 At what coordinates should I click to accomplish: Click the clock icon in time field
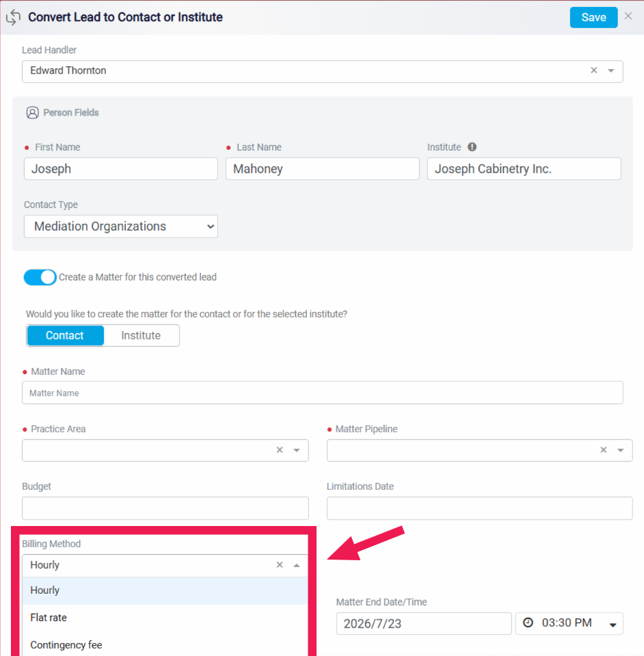point(528,622)
